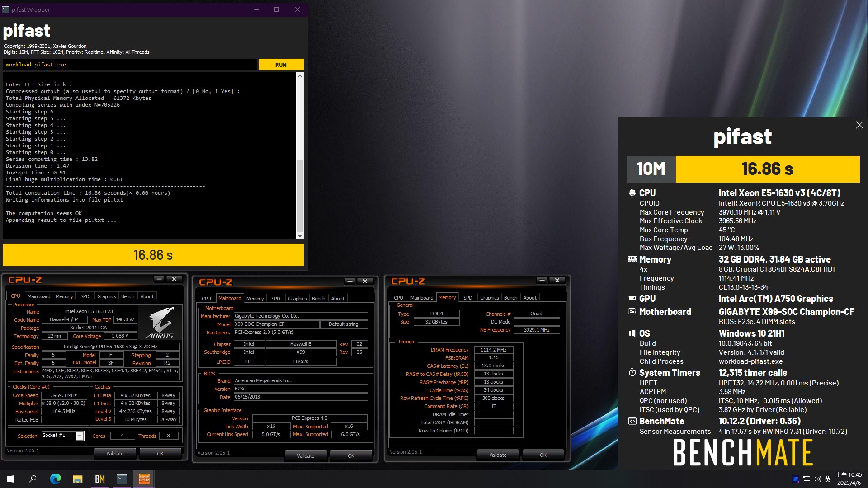Switch middle CPU-Z window to SPD tab
Screen dimensions: 868x488
276,299
